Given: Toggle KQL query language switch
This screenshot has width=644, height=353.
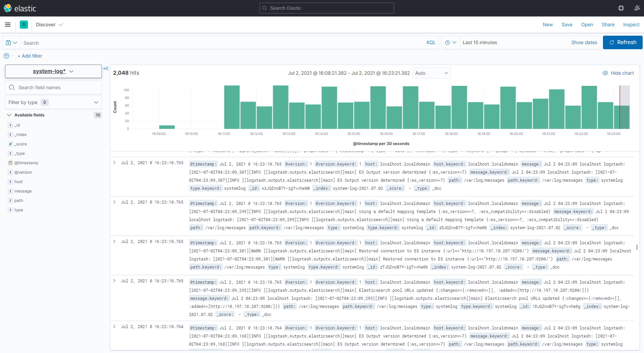Looking at the screenshot, I should click(431, 42).
